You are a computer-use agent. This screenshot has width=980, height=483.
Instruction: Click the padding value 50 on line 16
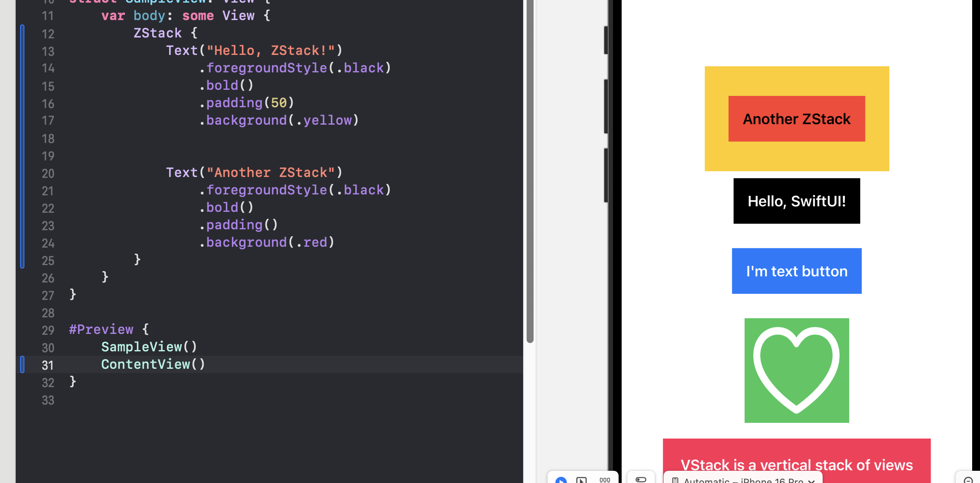pyautogui.click(x=279, y=103)
